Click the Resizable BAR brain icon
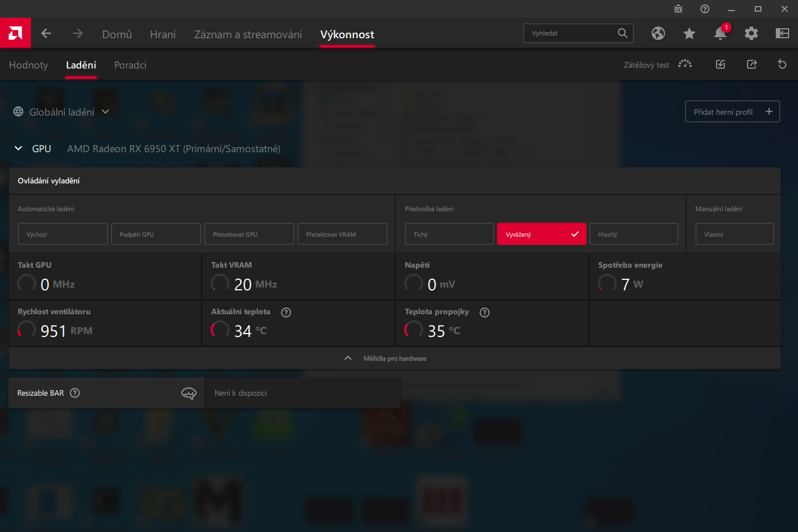The image size is (798, 532). point(189,393)
